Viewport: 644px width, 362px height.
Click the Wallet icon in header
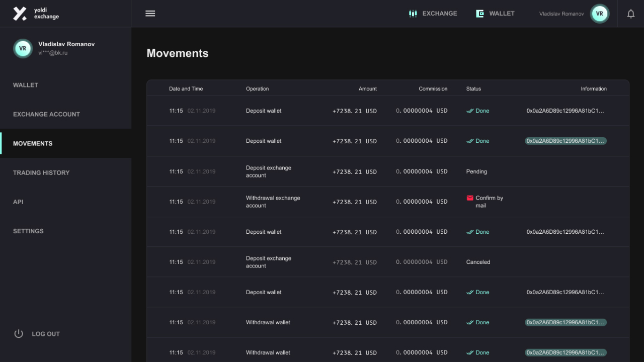click(480, 14)
